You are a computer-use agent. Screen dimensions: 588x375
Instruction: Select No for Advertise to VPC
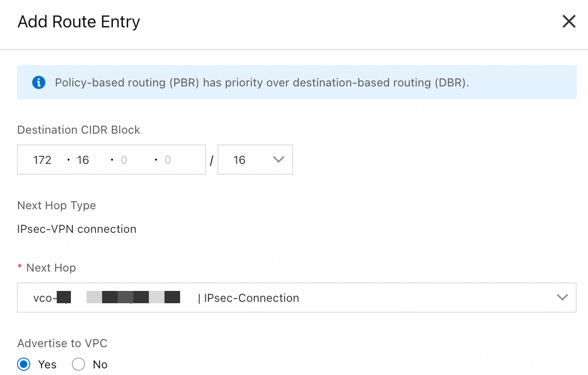(x=78, y=364)
